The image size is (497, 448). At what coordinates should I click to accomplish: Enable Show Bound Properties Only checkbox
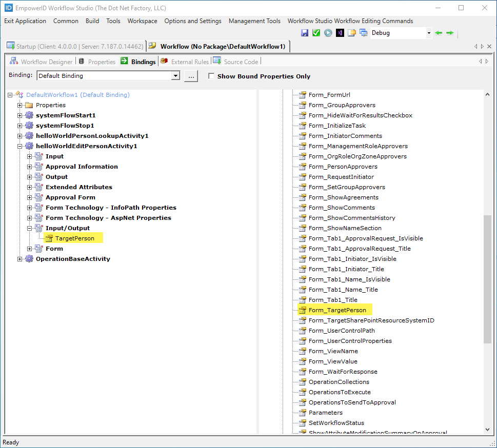pyautogui.click(x=211, y=76)
